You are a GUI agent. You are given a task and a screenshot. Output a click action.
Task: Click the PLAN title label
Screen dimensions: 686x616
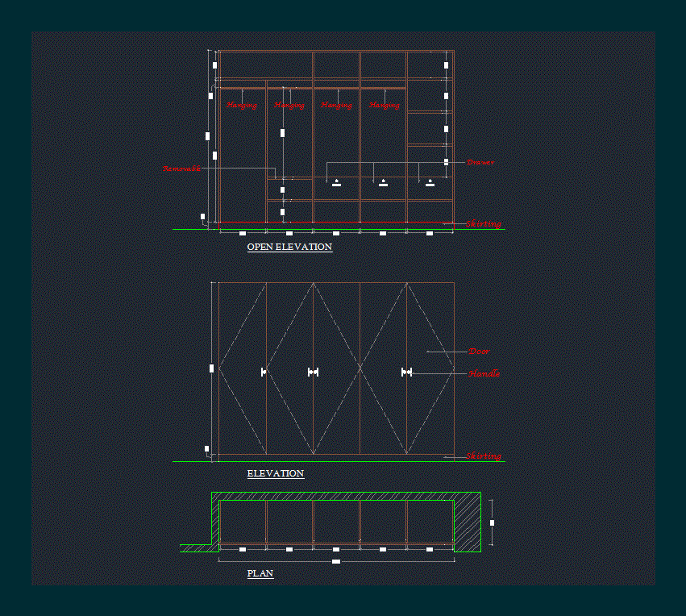(x=260, y=574)
